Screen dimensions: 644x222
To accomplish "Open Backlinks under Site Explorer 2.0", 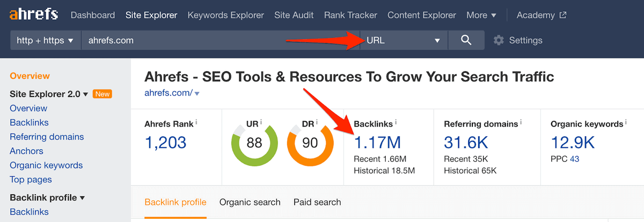I will (29, 122).
